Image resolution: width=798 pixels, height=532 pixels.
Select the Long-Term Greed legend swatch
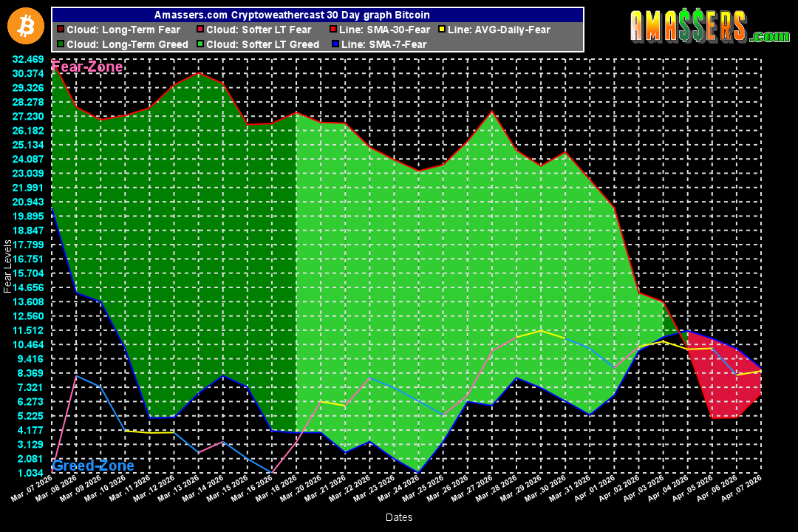[60, 44]
